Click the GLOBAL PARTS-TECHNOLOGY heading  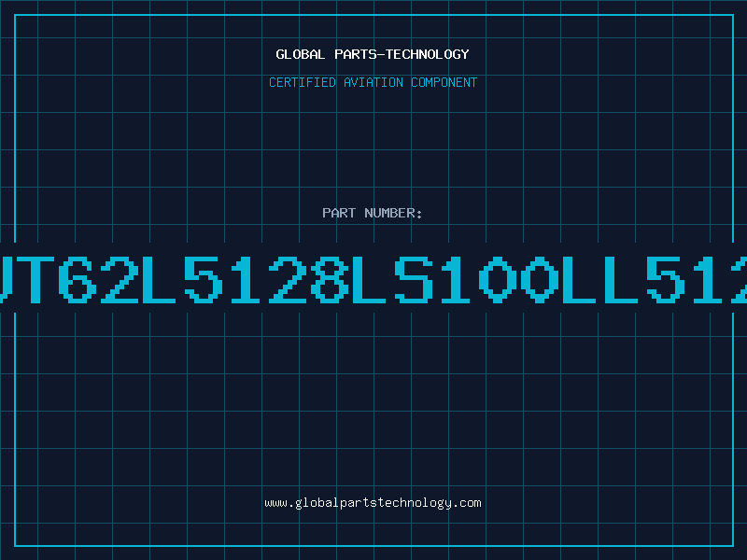click(x=373, y=54)
